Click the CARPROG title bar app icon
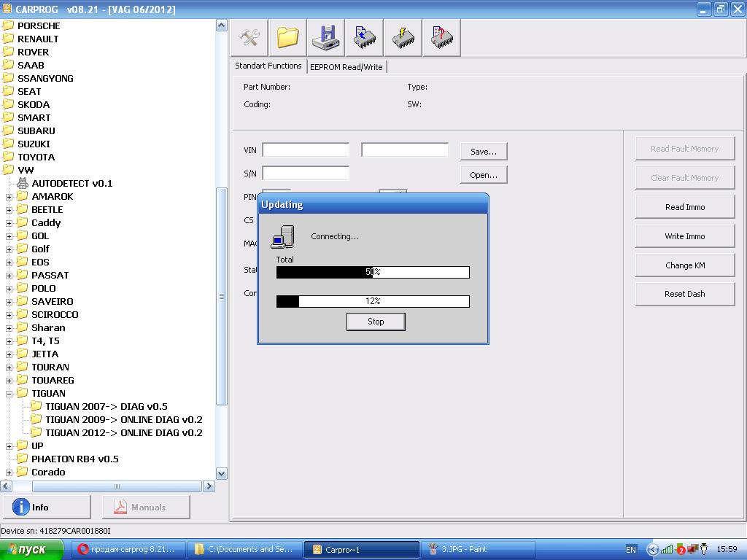Image resolution: width=747 pixels, height=560 pixels. click(x=7, y=9)
